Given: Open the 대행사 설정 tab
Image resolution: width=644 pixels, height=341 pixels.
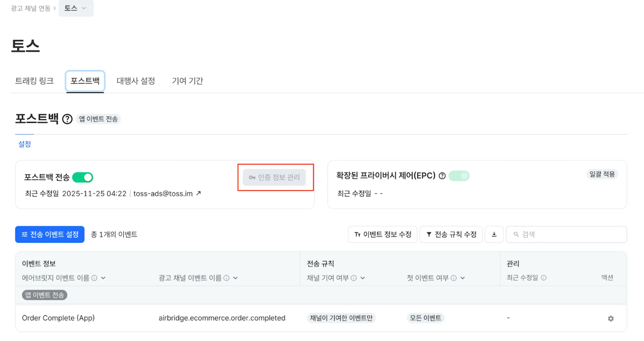Looking at the screenshot, I should [136, 81].
